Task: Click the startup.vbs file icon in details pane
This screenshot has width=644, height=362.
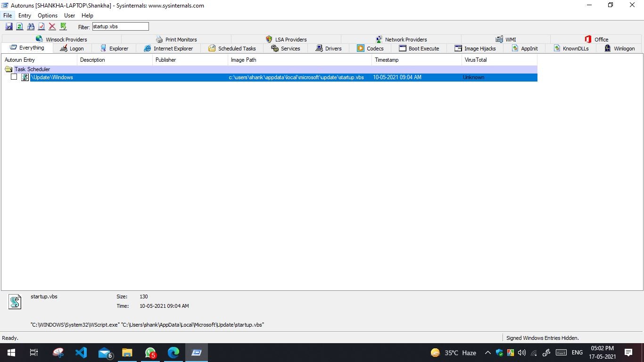Action: click(15, 302)
